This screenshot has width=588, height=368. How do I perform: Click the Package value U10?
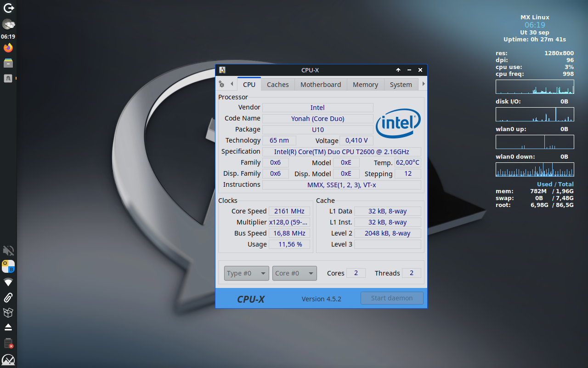[317, 130]
